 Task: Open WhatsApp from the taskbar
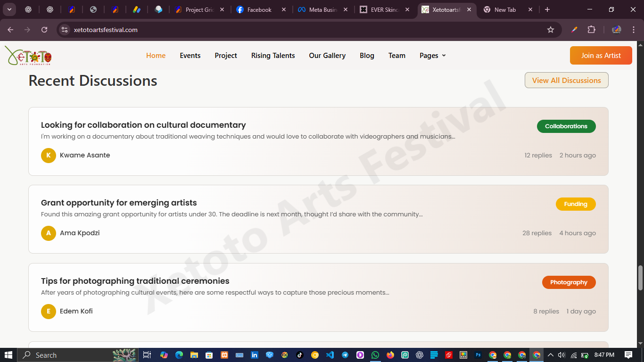click(x=375, y=354)
